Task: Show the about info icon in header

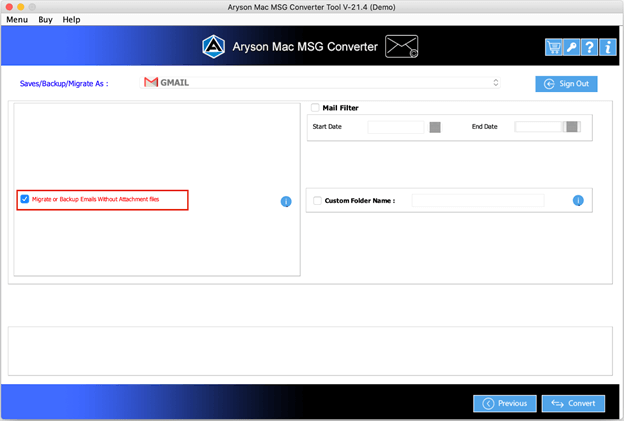Action: pyautogui.click(x=608, y=47)
